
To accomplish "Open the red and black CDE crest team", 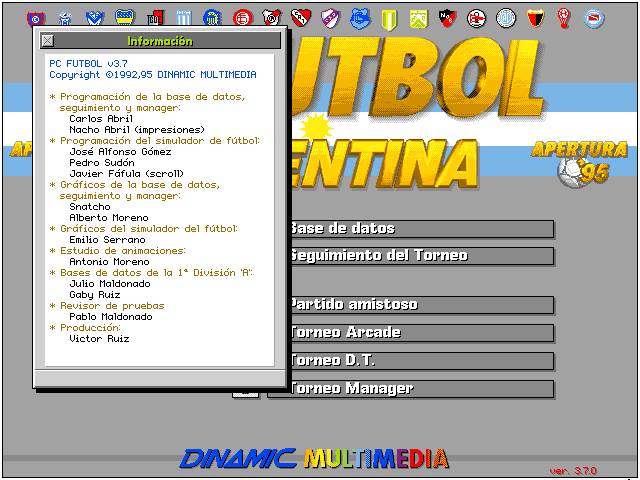I will coord(156,18).
